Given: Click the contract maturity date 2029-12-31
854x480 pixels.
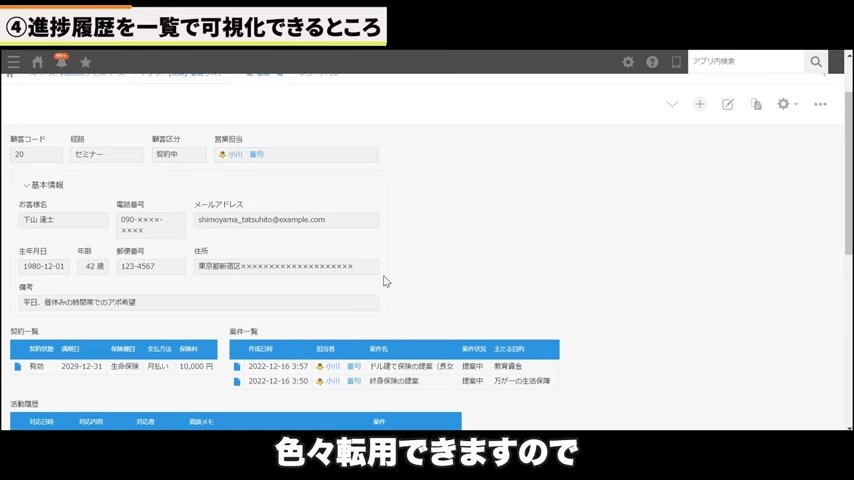Looking at the screenshot, I should (82, 367).
